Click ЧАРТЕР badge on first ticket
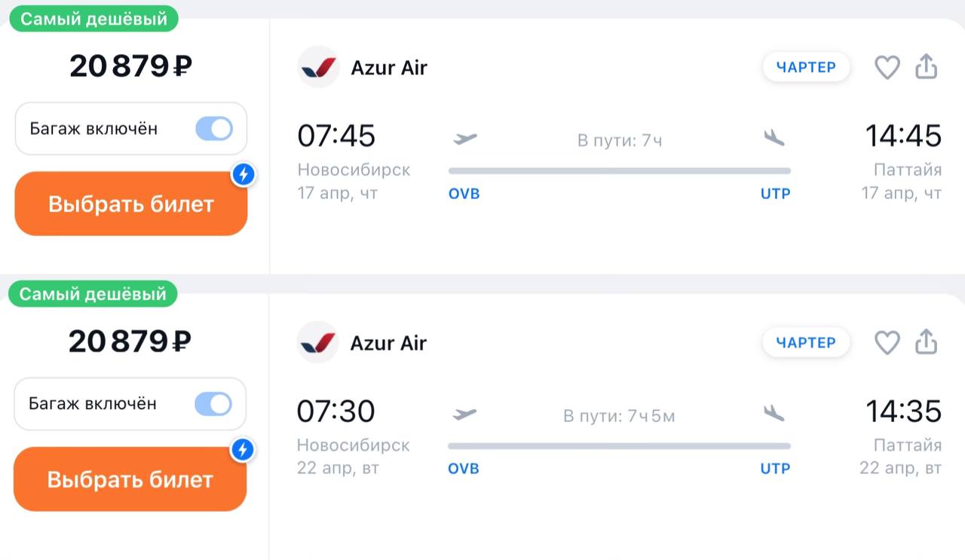This screenshot has width=965, height=560. pyautogui.click(x=806, y=67)
